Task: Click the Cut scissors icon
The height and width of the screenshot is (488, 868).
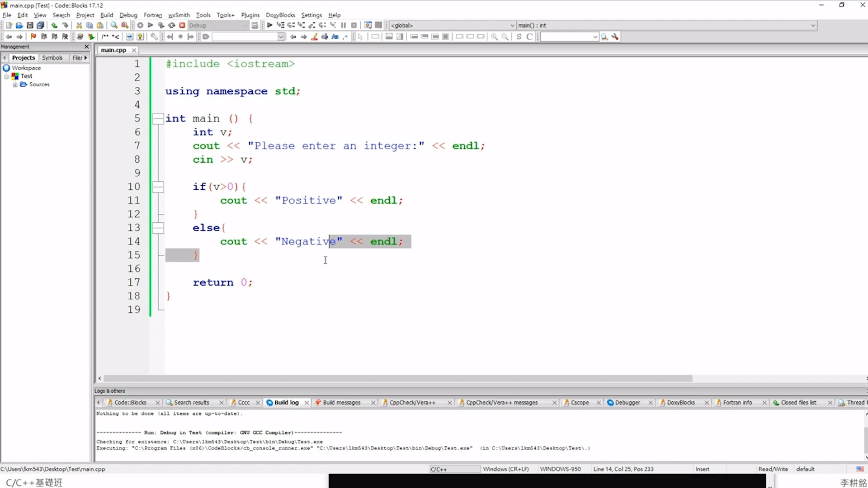Action: (x=79, y=25)
